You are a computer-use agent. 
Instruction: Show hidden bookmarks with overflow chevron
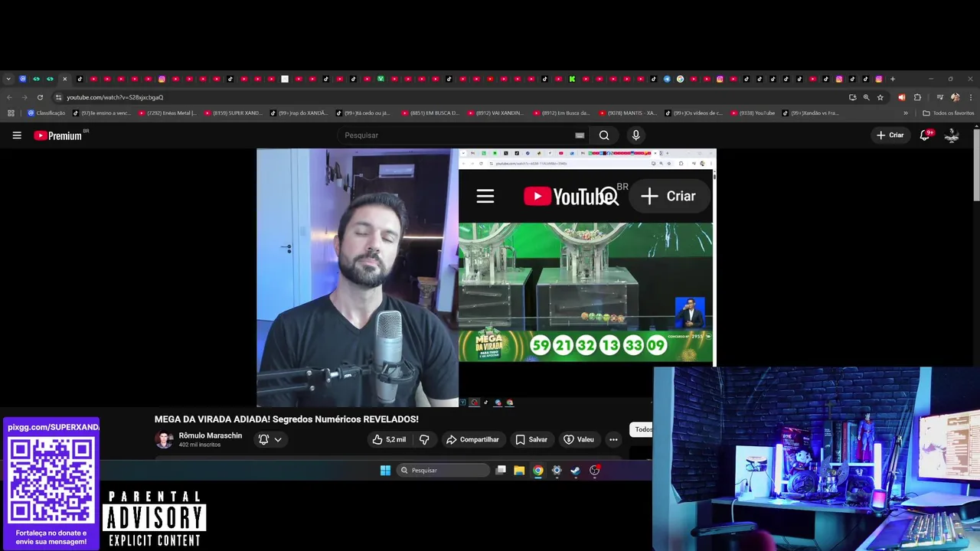point(906,113)
